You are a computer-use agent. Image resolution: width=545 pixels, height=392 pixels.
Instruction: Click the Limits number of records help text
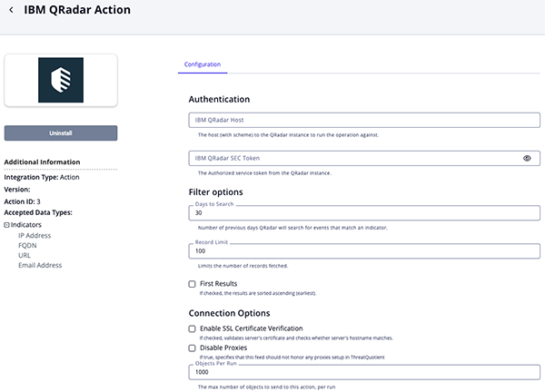243,266
